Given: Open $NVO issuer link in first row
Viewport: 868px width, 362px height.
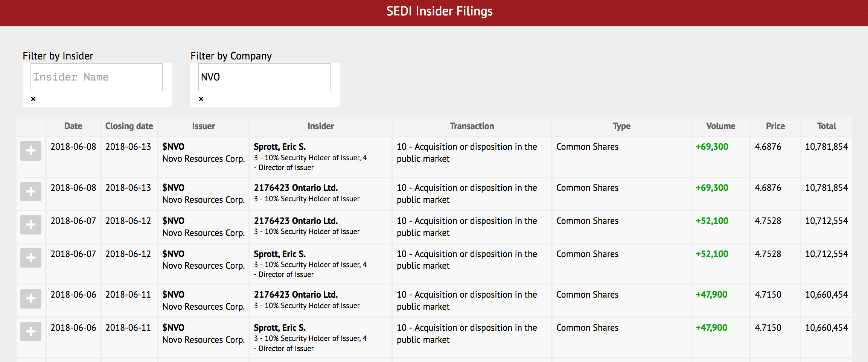Looking at the screenshot, I should 174,147.
